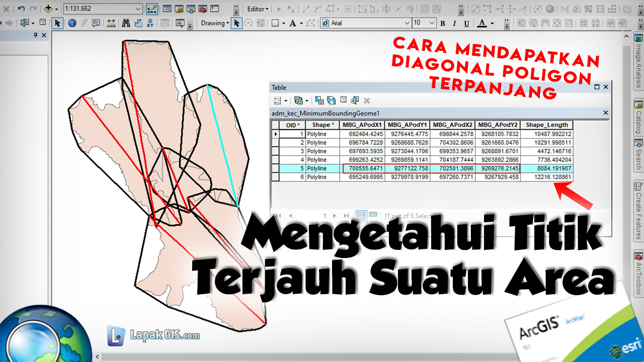Open the Go To XY tool
This screenshot has height=362, width=644.
tap(150, 23)
